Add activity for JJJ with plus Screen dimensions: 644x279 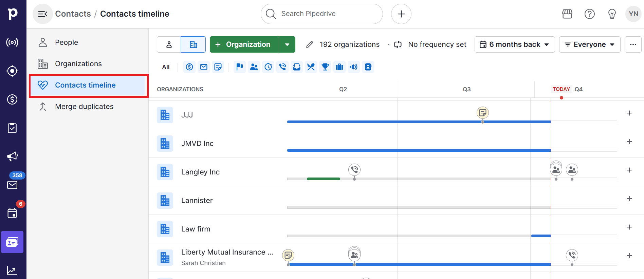[x=629, y=113]
